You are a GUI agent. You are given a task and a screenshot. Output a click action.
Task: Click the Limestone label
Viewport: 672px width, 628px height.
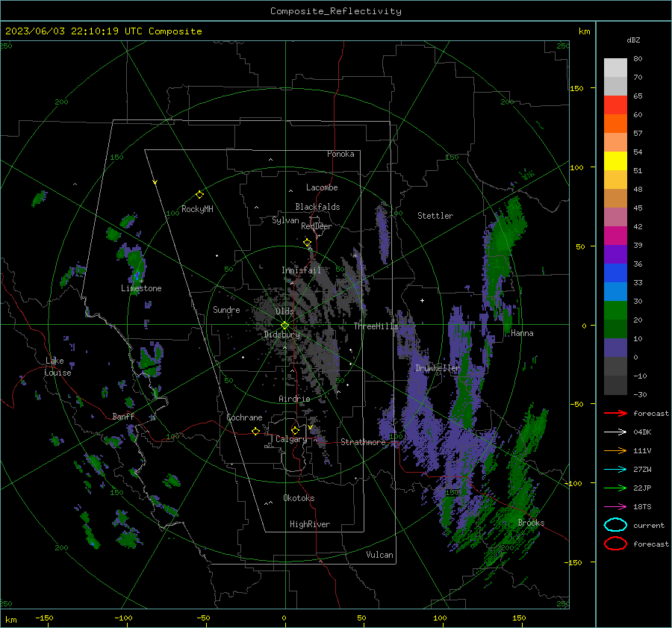[x=141, y=288]
